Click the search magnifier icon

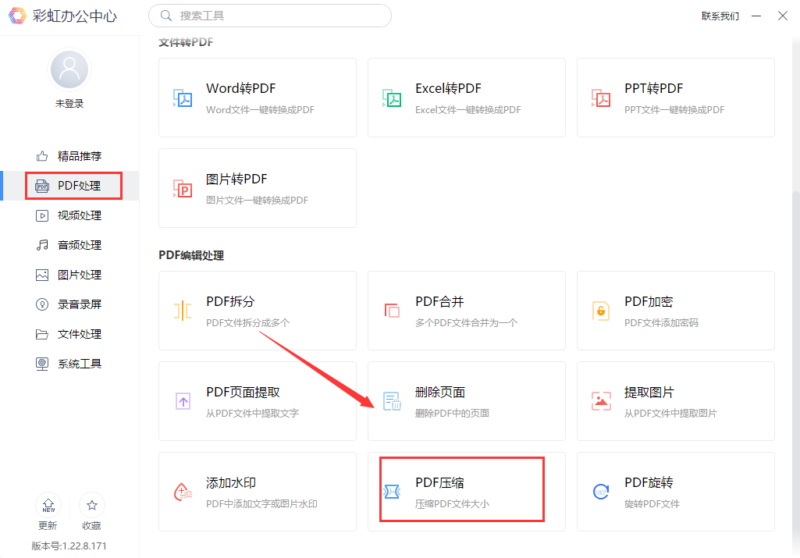coord(166,16)
